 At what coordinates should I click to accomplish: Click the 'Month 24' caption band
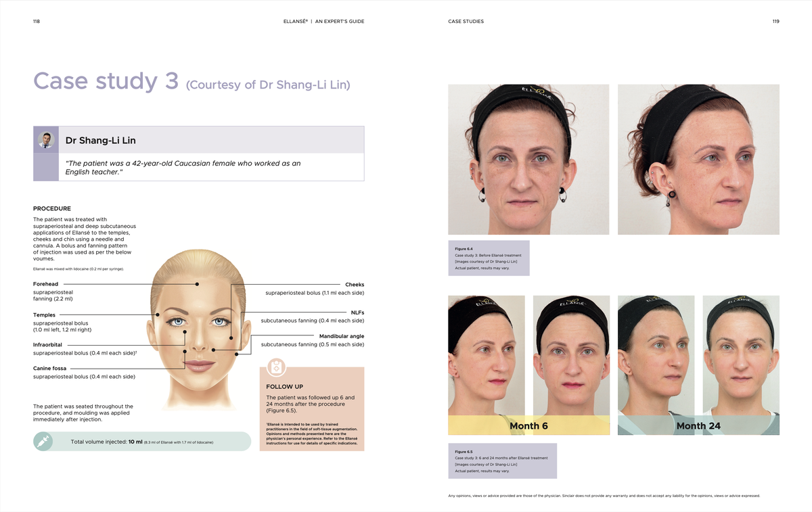698,425
